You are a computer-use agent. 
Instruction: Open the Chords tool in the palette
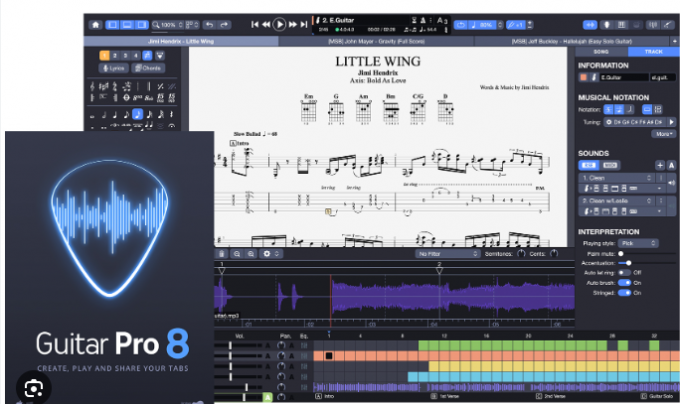[149, 68]
